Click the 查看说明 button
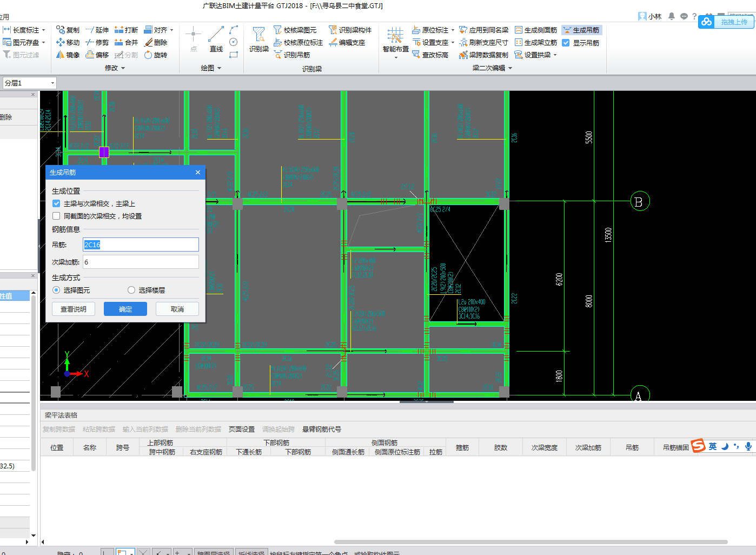The height and width of the screenshot is (555, 756). (x=74, y=309)
